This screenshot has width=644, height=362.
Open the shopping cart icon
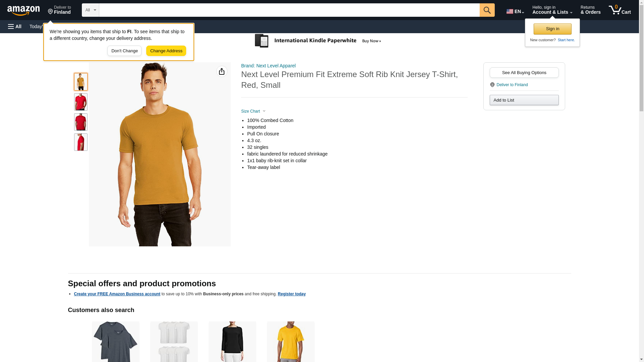[619, 10]
